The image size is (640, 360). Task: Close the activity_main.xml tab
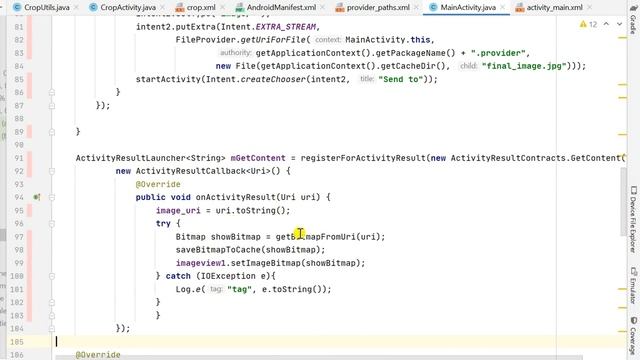coord(589,7)
